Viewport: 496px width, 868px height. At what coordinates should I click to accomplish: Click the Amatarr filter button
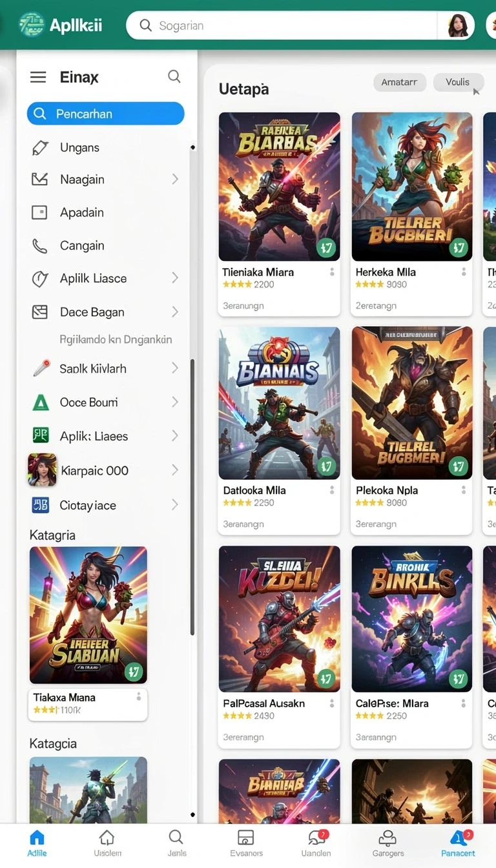tap(399, 82)
